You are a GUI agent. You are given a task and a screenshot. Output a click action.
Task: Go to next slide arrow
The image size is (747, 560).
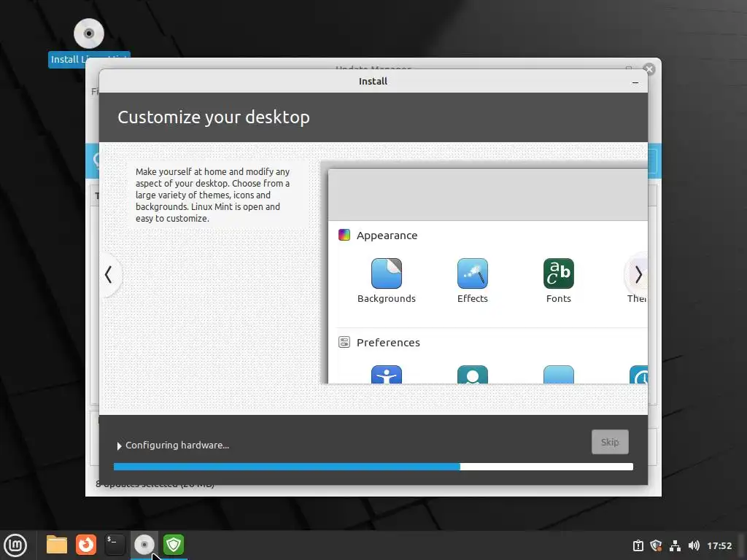tap(638, 275)
